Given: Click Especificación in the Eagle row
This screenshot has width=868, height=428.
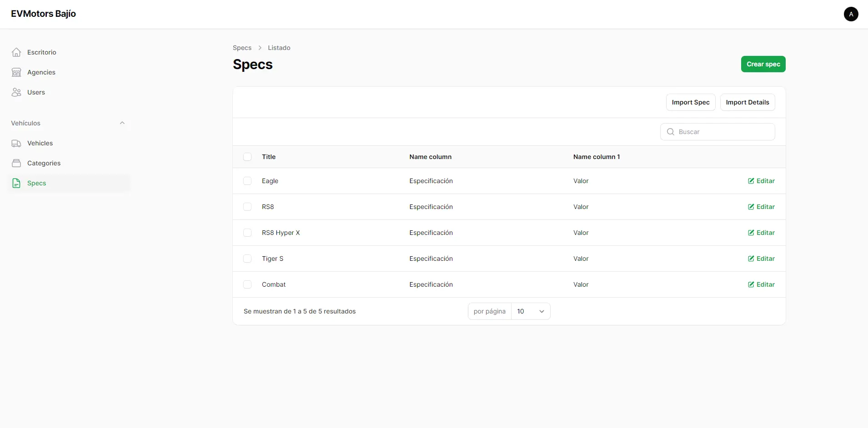Looking at the screenshot, I should tap(431, 181).
